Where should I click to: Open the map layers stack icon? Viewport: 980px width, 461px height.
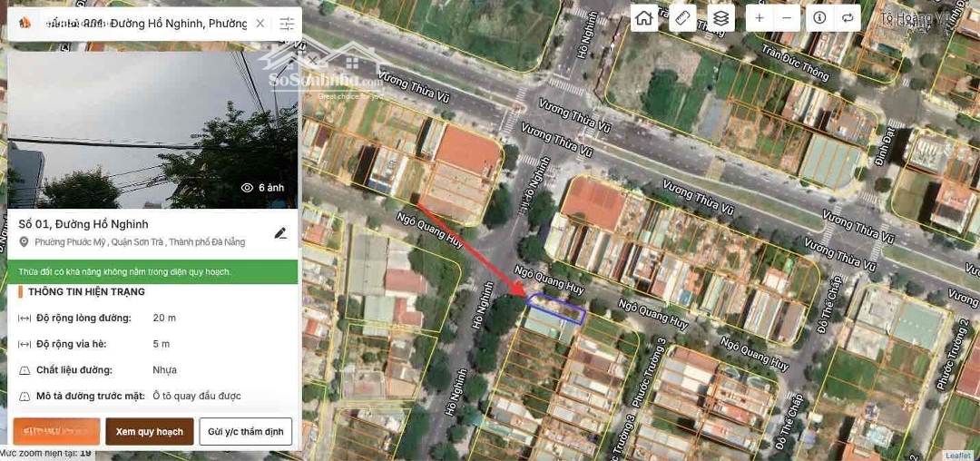(x=721, y=18)
